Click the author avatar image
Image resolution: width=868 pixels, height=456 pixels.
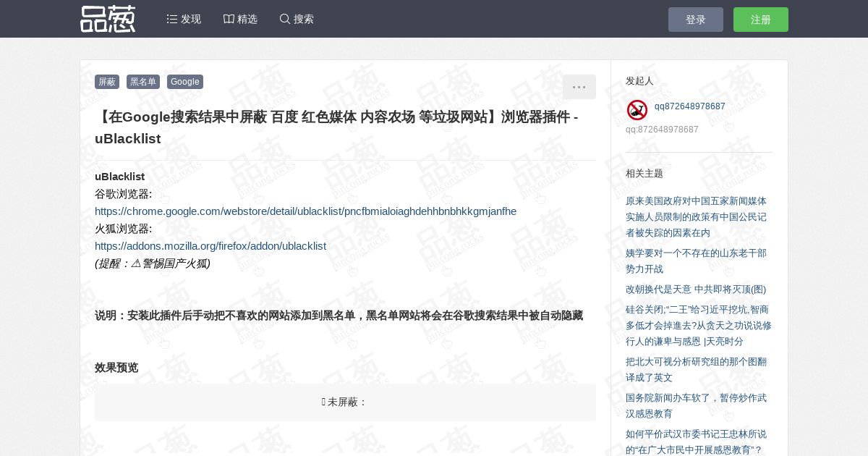pyautogui.click(x=637, y=110)
